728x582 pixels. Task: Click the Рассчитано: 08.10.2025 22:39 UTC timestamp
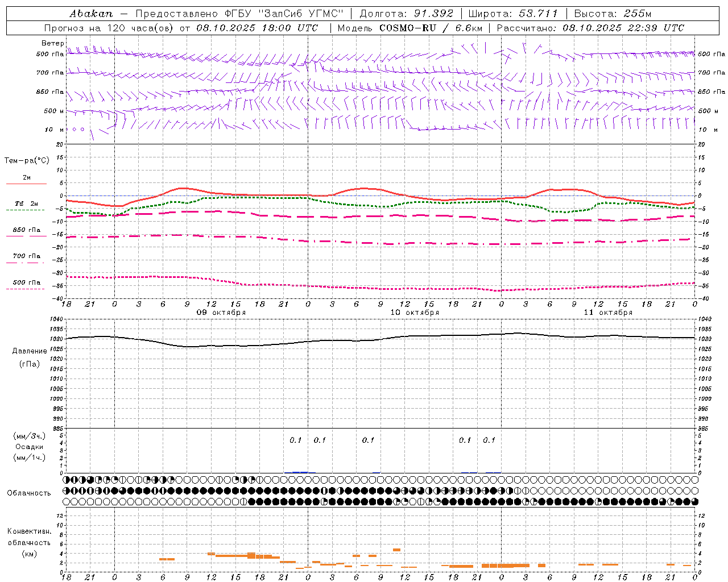[590, 28]
